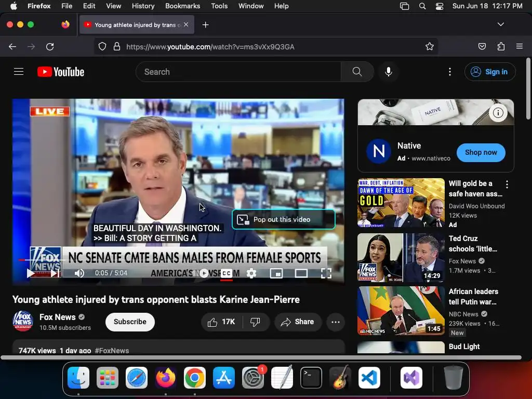Share the video

(298, 322)
